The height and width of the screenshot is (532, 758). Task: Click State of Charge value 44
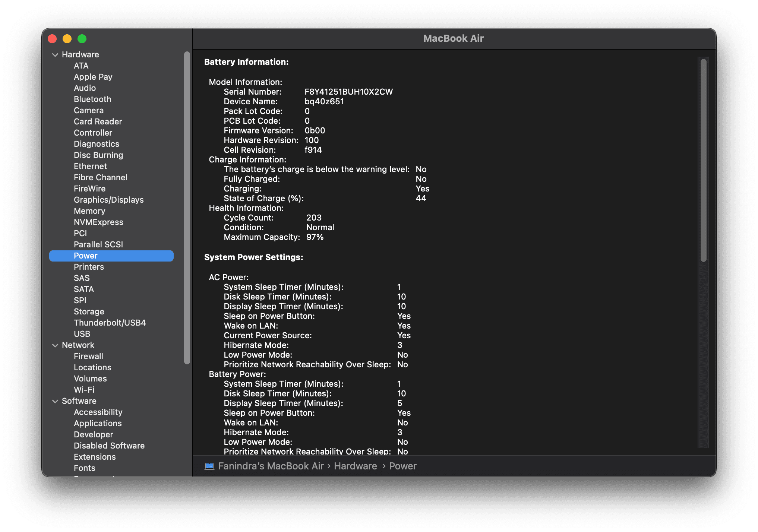(421, 198)
